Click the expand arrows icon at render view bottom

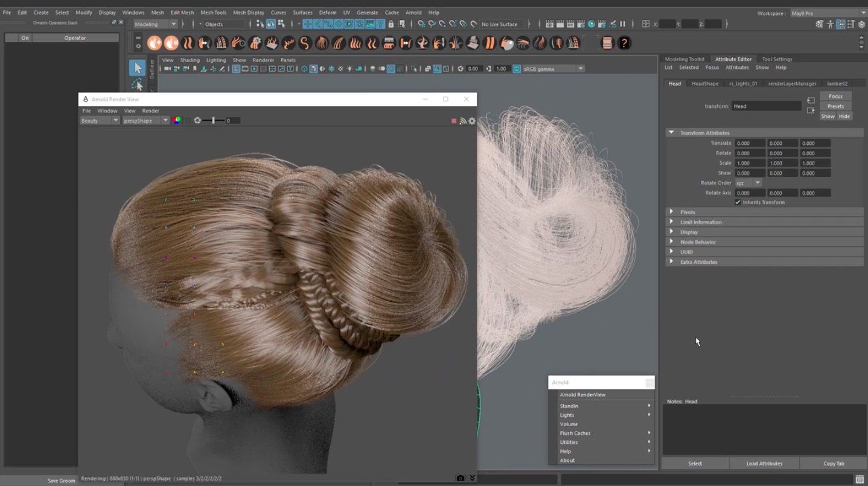click(x=472, y=478)
